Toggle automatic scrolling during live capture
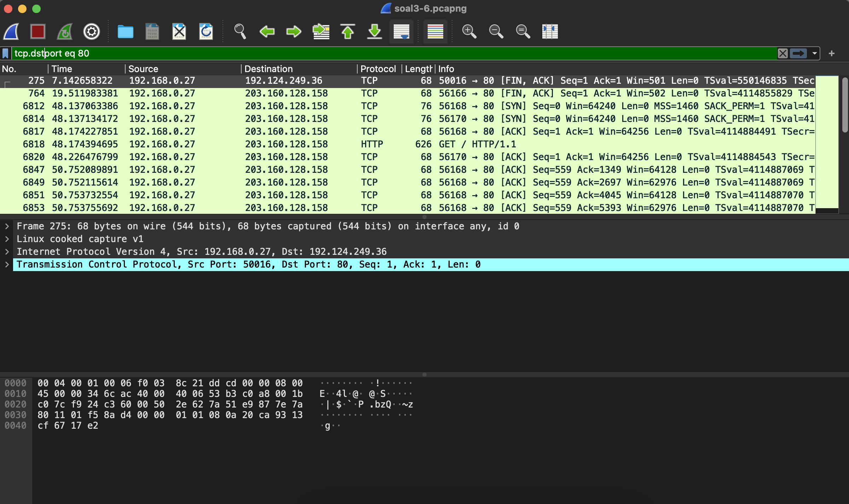849x504 pixels. 401,31
